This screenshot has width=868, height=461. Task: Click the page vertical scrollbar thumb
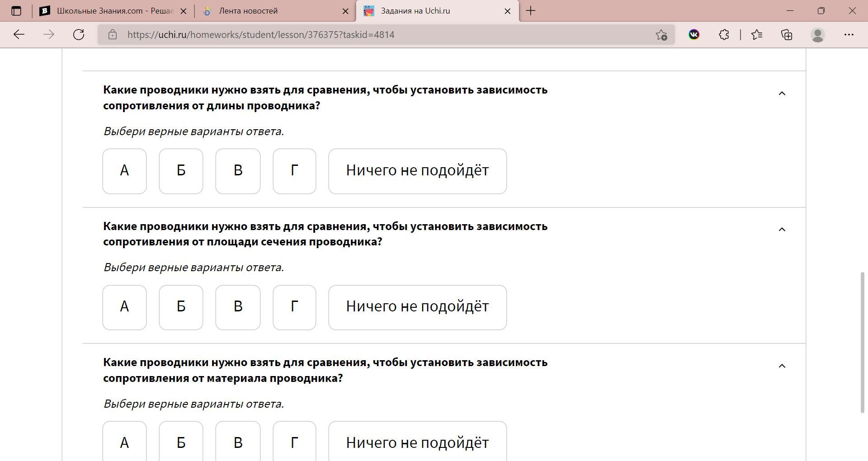tap(863, 342)
